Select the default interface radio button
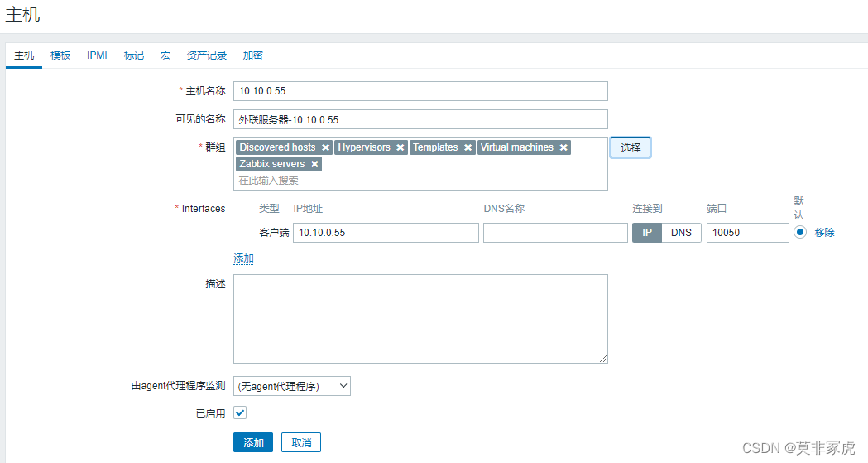868x463 pixels. 800,232
